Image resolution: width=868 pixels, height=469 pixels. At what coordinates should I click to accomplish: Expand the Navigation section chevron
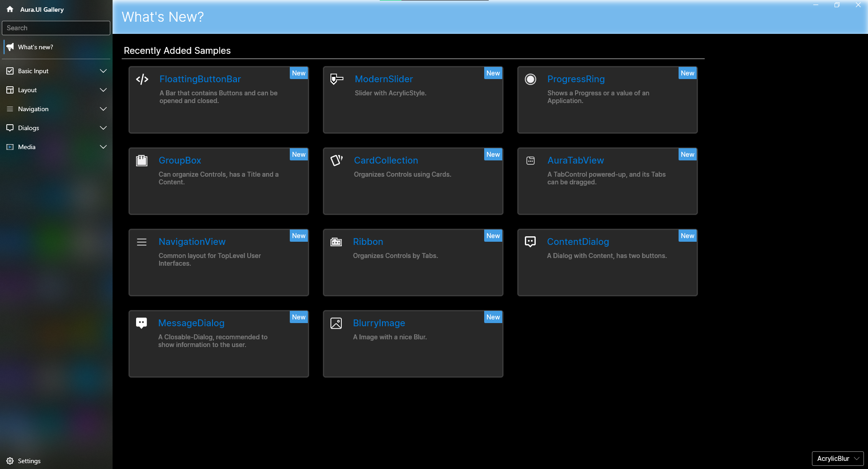pyautogui.click(x=103, y=109)
